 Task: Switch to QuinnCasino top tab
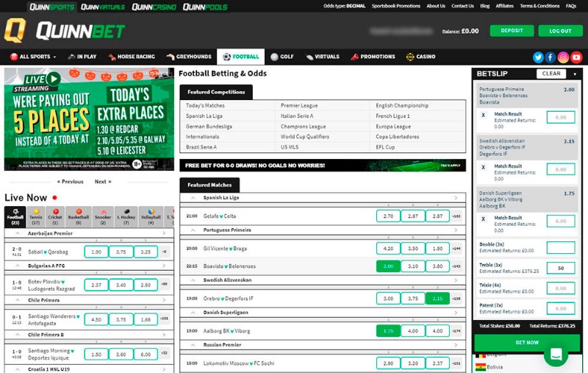[154, 7]
